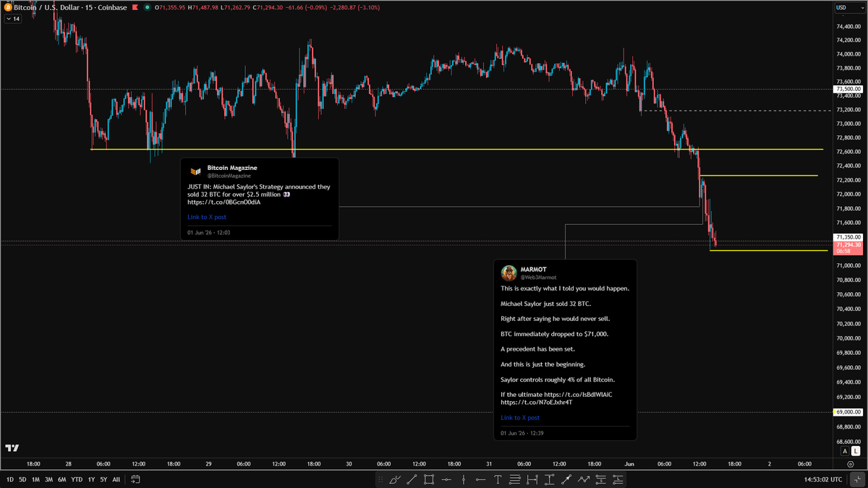Image resolution: width=868 pixels, height=488 pixels.
Task: Click the Bitcoin Magazine author name
Action: tap(232, 168)
